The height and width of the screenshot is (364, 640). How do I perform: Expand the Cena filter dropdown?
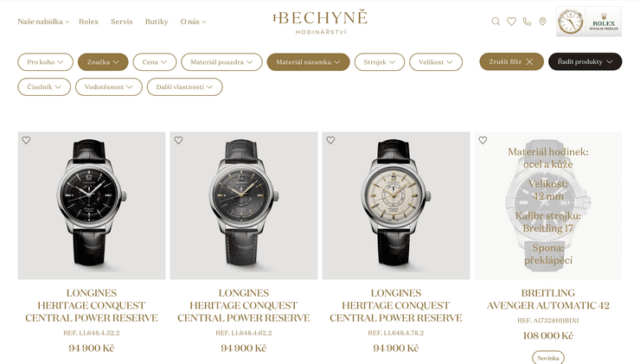[155, 62]
